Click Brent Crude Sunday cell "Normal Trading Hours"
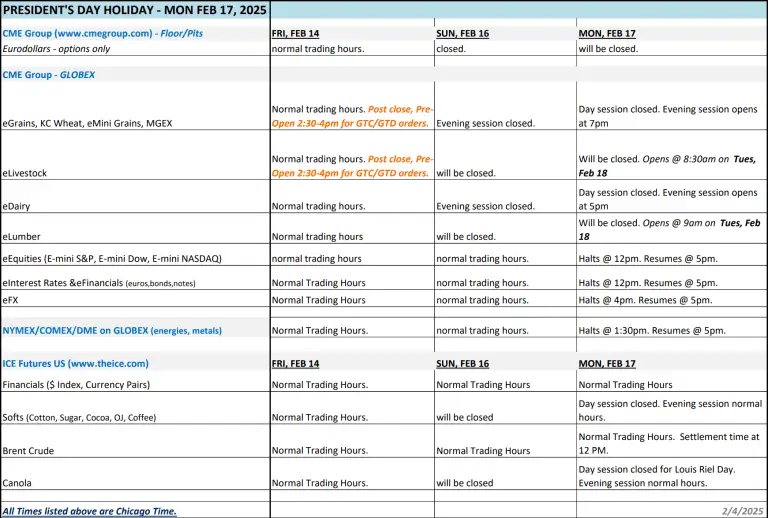Image resolution: width=768 pixels, height=518 pixels. (483, 451)
